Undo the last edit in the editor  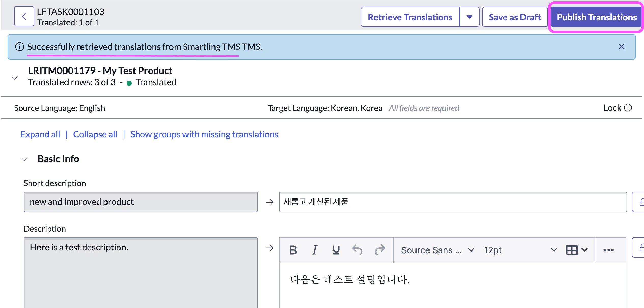click(358, 250)
